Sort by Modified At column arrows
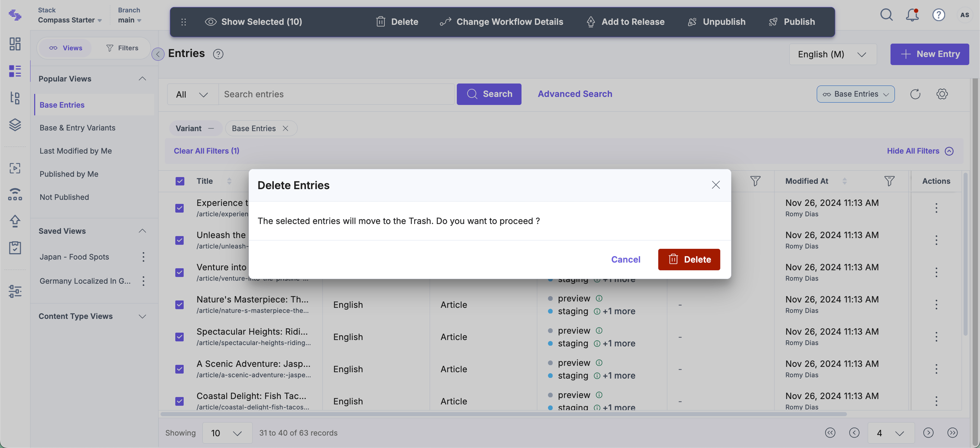 [844, 181]
